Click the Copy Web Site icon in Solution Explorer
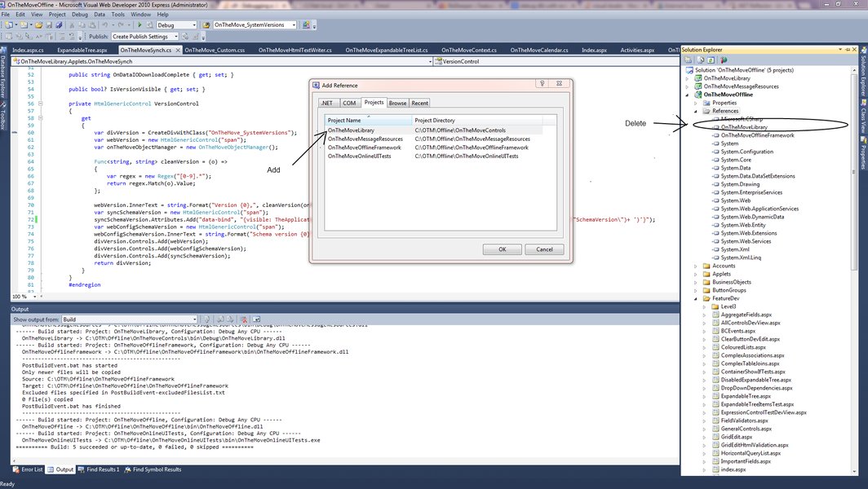868x489 pixels. click(x=724, y=59)
